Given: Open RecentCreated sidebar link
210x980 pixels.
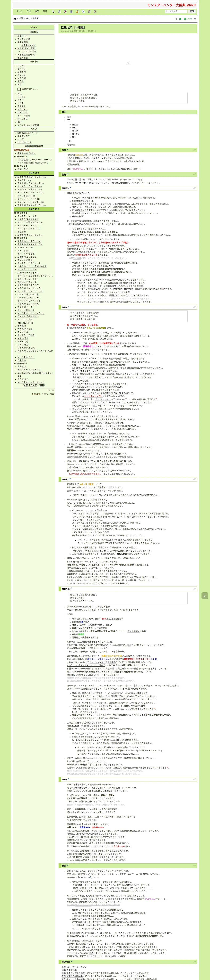Looking at the screenshot, I should click(25, 248).
